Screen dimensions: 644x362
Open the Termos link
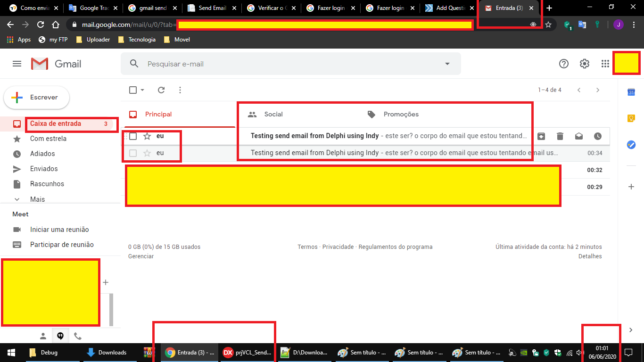(307, 247)
